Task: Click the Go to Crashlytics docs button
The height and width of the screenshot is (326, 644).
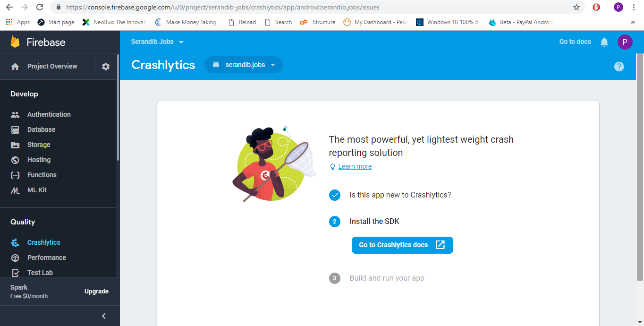Action: pos(402,245)
